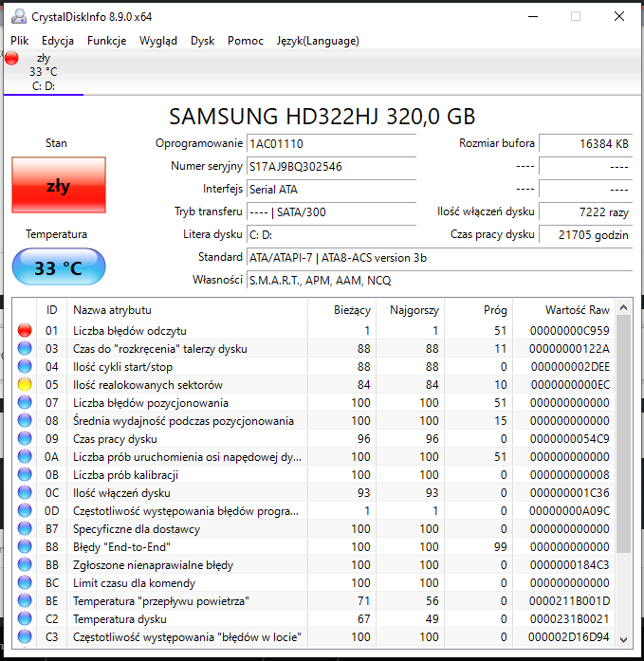Click the Interfejs field Serial ATA
The image size is (644, 661).
pos(331,189)
